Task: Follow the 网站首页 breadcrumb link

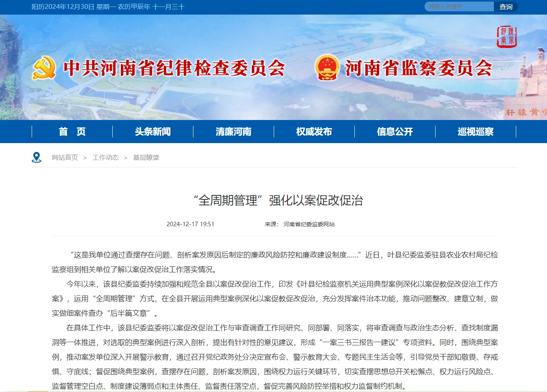Action: pyautogui.click(x=65, y=158)
